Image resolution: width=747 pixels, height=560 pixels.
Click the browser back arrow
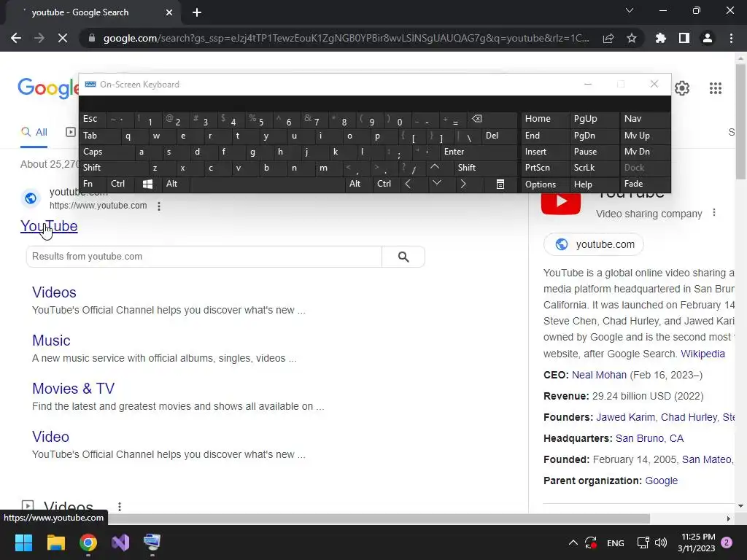tap(16, 38)
